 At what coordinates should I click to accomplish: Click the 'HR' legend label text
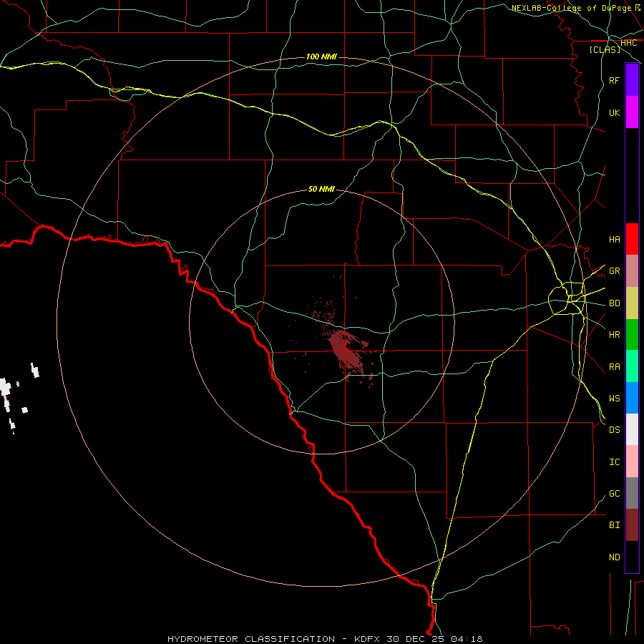coord(614,335)
